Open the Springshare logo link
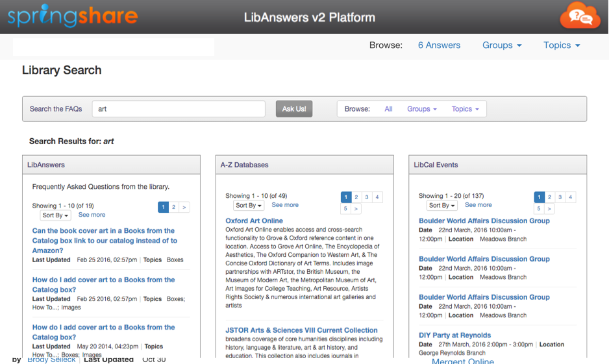 73,16
